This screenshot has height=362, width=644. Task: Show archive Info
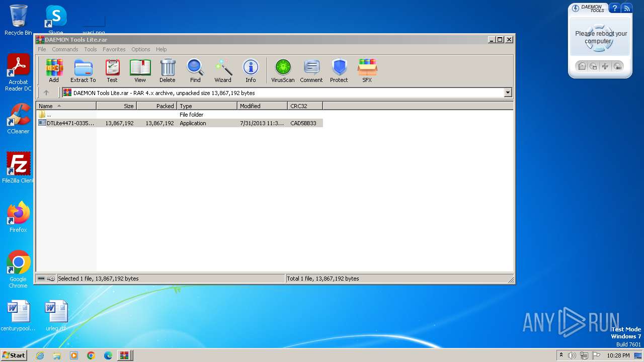[251, 70]
